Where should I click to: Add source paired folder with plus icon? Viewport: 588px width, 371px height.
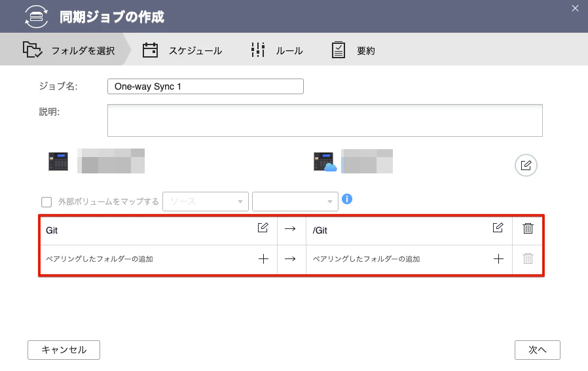(264, 258)
